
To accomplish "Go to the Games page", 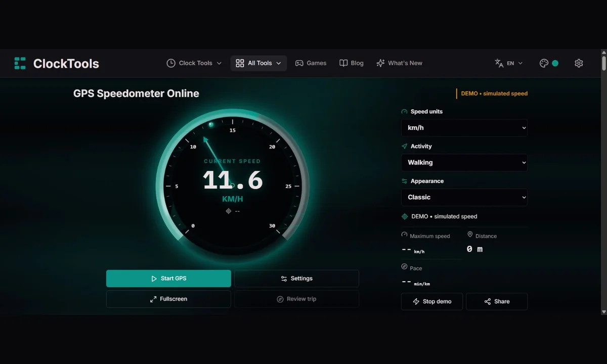I will 311,63.
